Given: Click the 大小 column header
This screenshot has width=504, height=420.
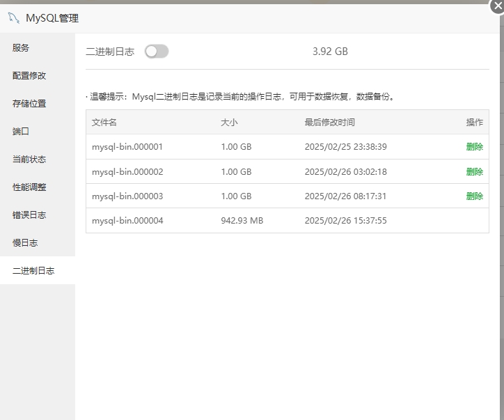Looking at the screenshot, I should click(x=229, y=122).
